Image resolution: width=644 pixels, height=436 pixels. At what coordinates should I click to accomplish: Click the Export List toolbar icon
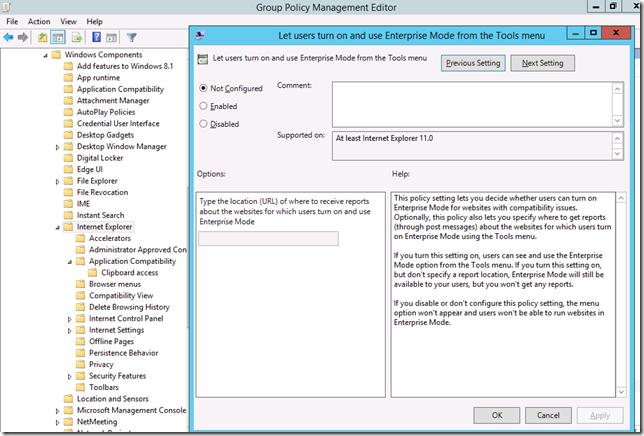[78, 38]
